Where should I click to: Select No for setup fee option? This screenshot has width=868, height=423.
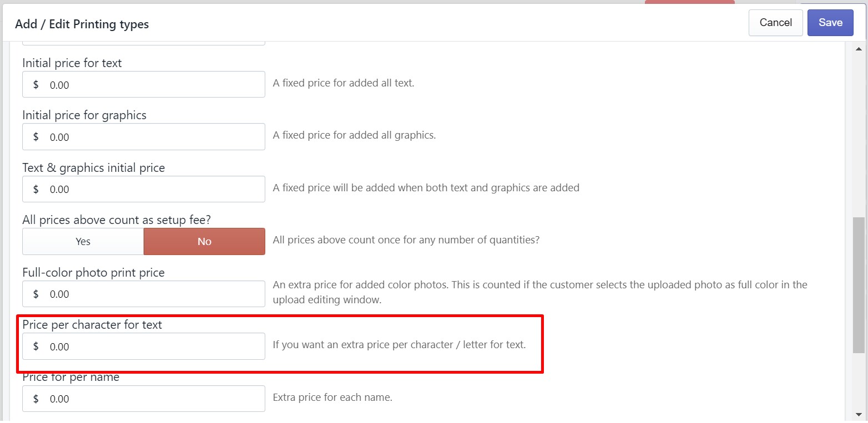[204, 242]
